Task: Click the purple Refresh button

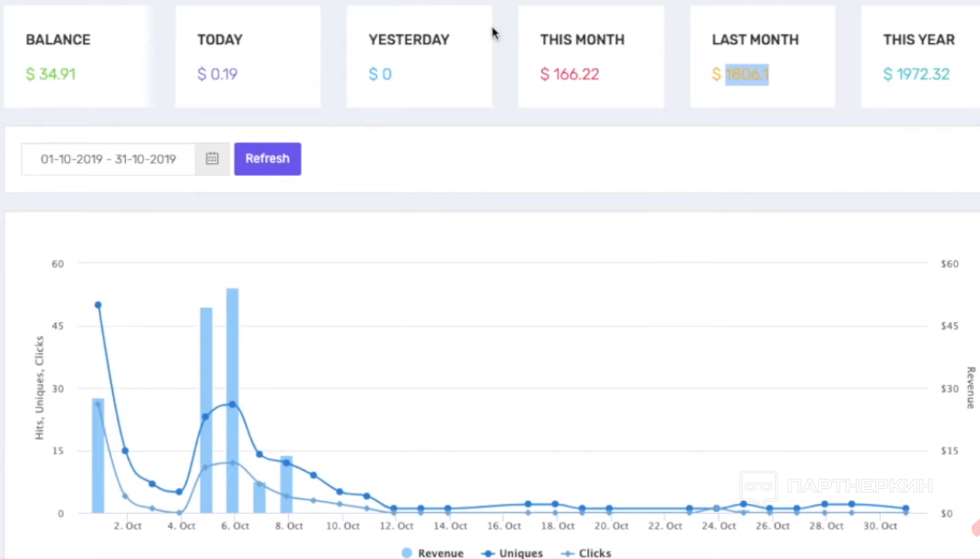Action: point(267,158)
